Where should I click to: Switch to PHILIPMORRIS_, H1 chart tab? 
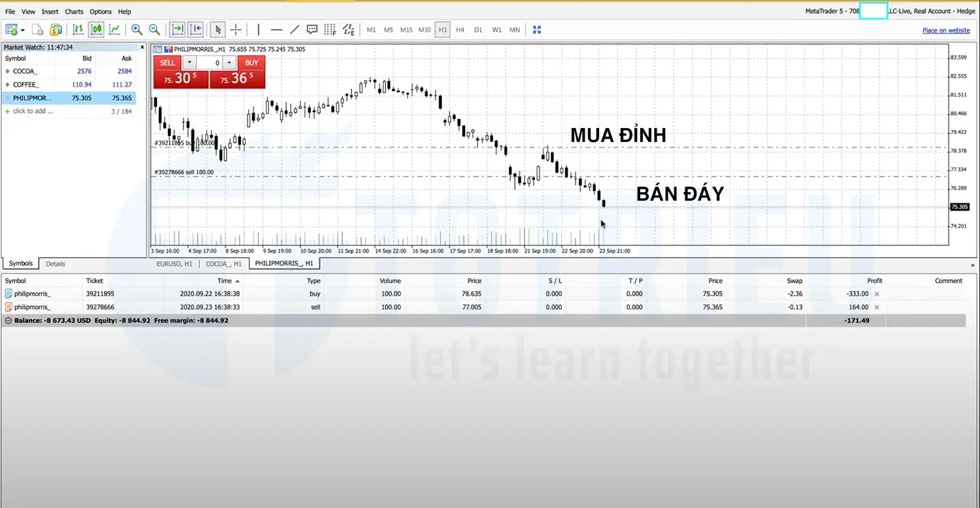click(284, 263)
